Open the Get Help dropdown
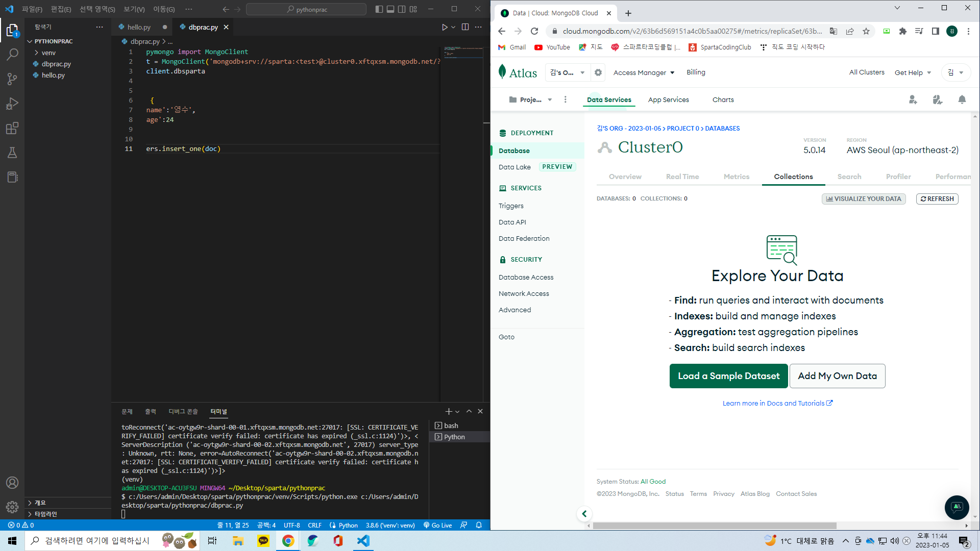 click(x=913, y=72)
